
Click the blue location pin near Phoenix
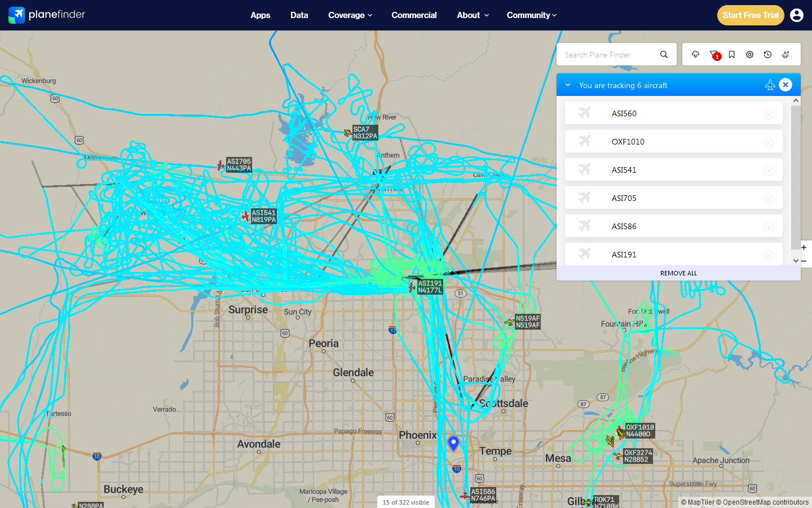point(453,443)
